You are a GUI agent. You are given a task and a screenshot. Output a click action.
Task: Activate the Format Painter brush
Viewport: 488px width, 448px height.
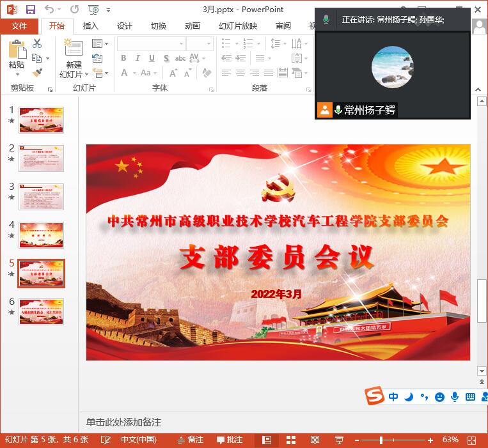tap(37, 72)
